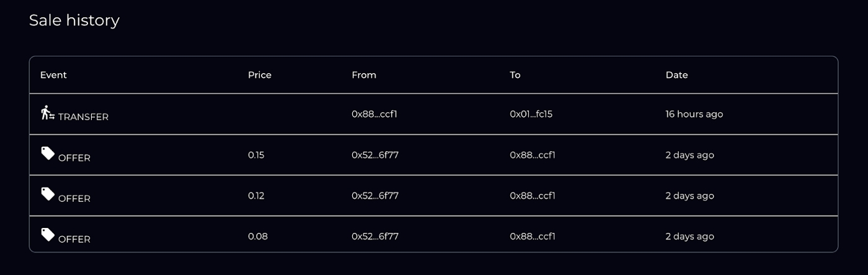Click the transfer icon in the TRANSFER row
This screenshot has width=868, height=275.
tap(48, 113)
